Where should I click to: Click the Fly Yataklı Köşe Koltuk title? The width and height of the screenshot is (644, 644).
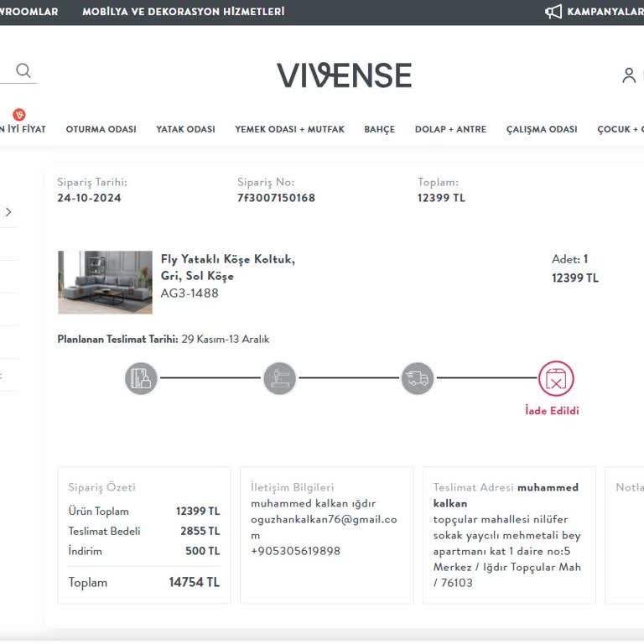click(228, 267)
